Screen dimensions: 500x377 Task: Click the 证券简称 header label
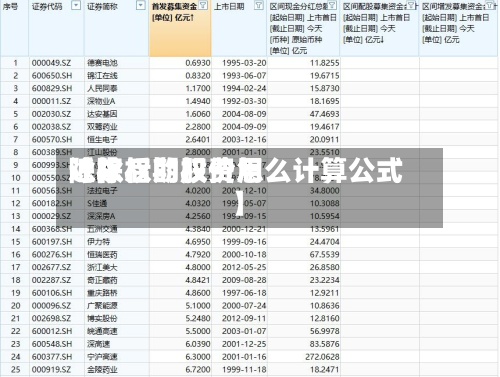click(102, 6)
